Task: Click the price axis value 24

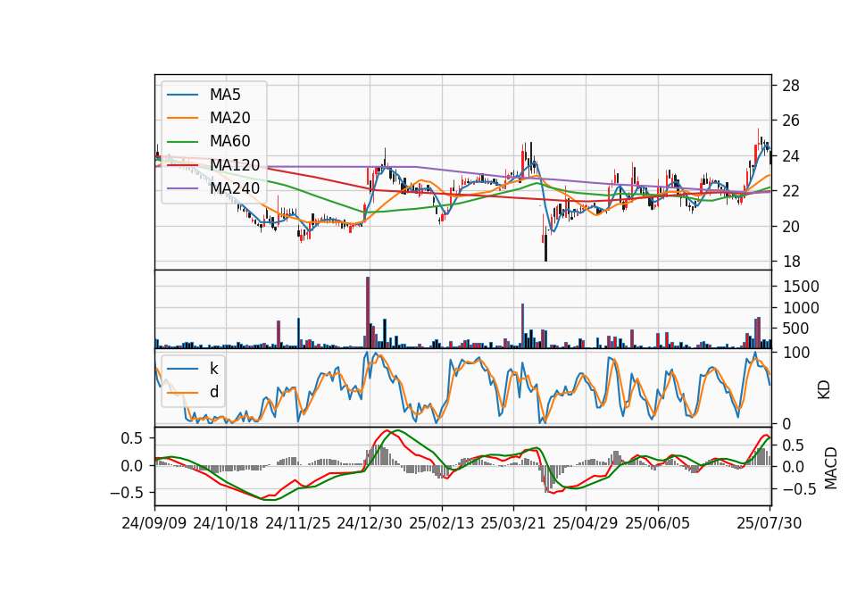Action: (791, 156)
